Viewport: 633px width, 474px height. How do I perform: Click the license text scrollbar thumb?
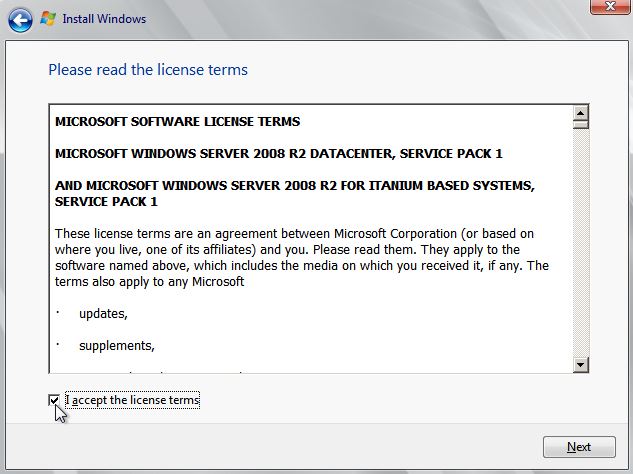coord(581,125)
